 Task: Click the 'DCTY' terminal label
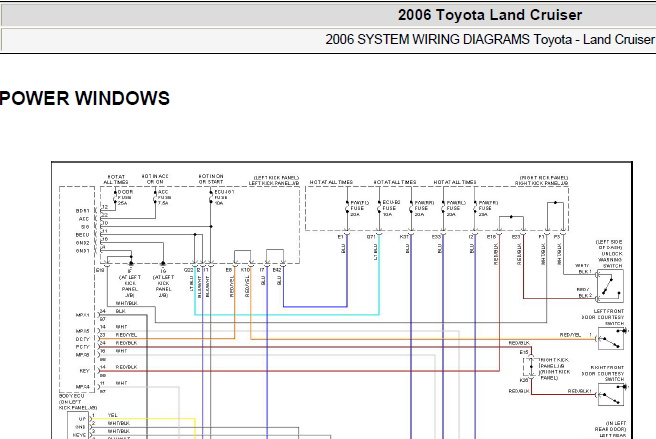click(82, 339)
